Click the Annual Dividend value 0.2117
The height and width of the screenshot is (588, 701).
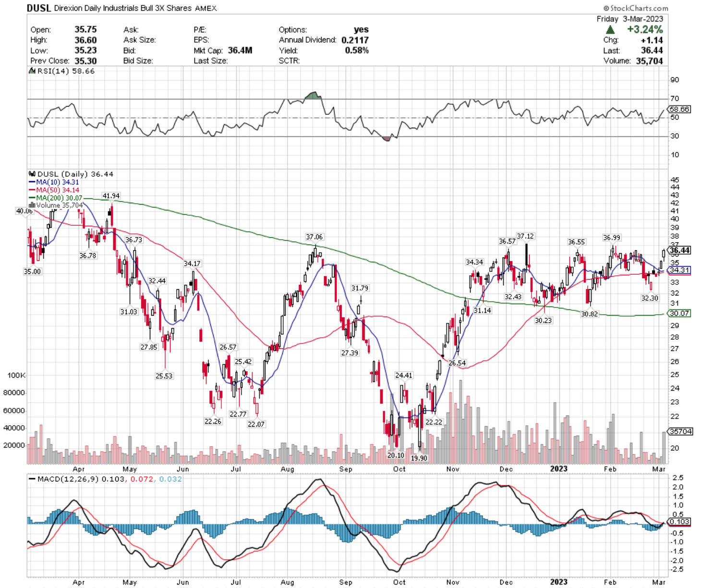coord(355,40)
